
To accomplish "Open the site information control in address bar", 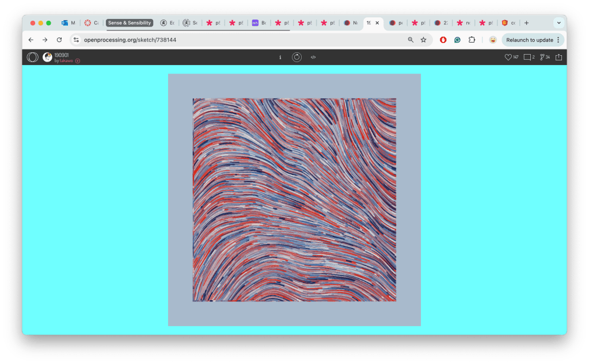I will pyautogui.click(x=76, y=40).
